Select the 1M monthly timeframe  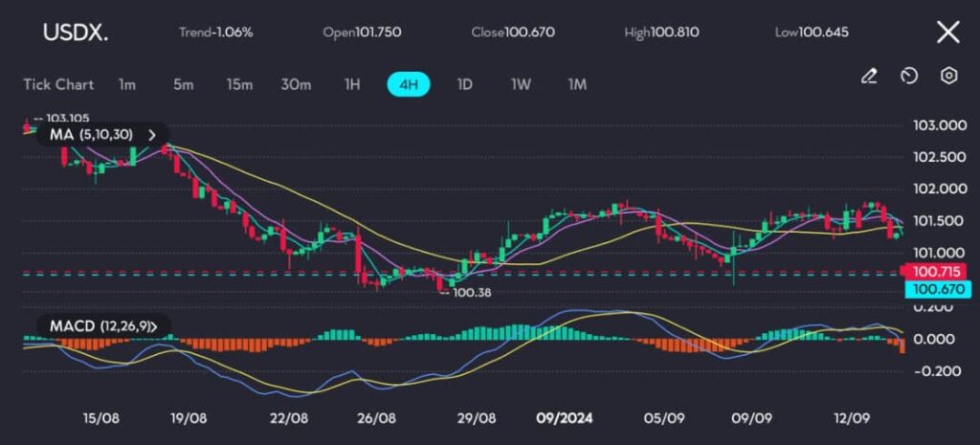pos(577,84)
